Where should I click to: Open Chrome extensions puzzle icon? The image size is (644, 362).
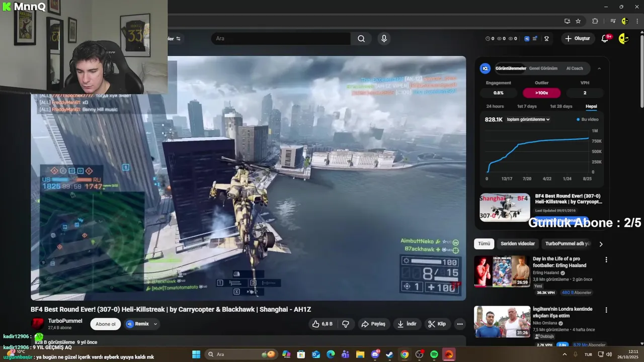[595, 21]
